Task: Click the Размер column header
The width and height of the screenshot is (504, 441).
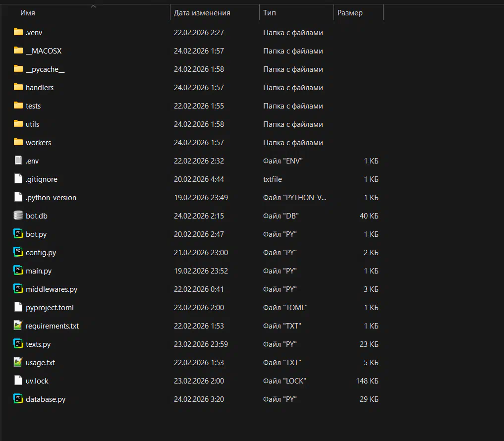Action: (x=350, y=13)
